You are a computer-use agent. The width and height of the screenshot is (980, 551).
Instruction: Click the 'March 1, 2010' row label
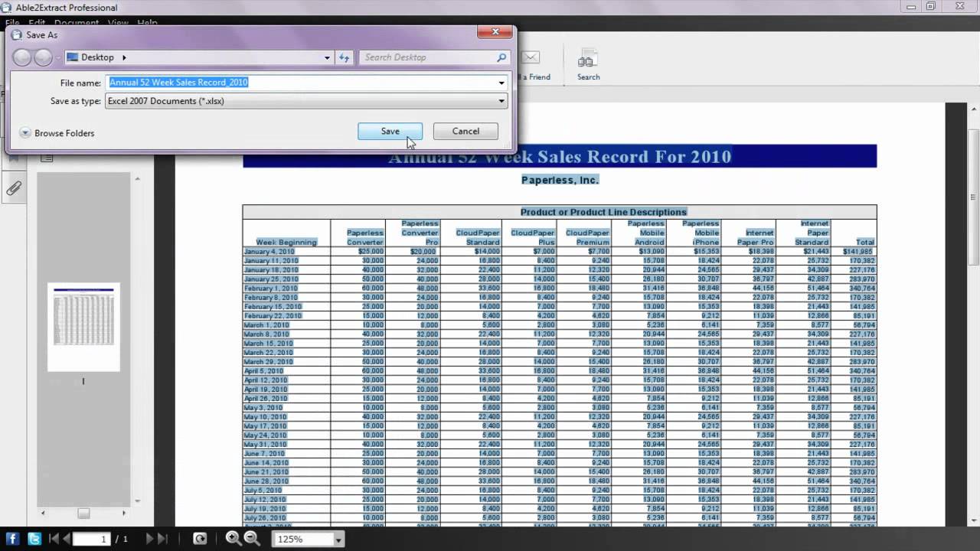tap(266, 324)
